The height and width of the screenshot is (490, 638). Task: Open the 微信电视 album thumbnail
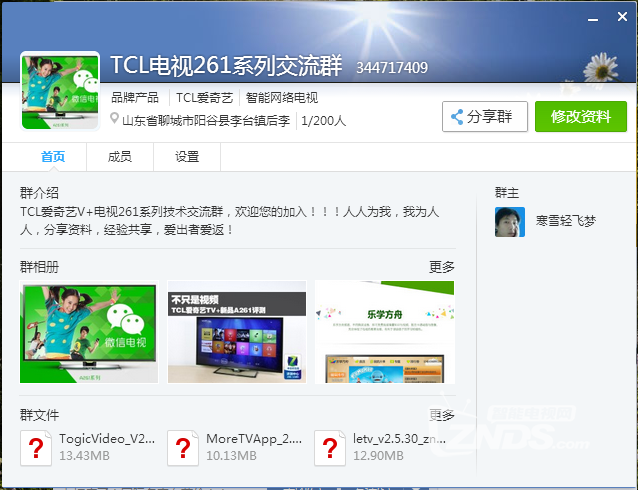pos(89,332)
